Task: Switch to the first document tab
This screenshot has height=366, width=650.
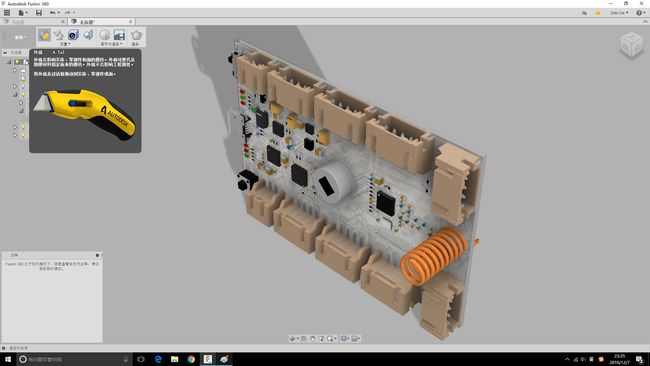Action: [32, 22]
